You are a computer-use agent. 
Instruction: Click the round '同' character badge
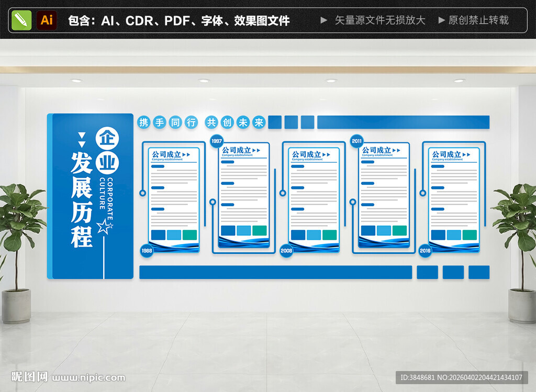click(175, 122)
